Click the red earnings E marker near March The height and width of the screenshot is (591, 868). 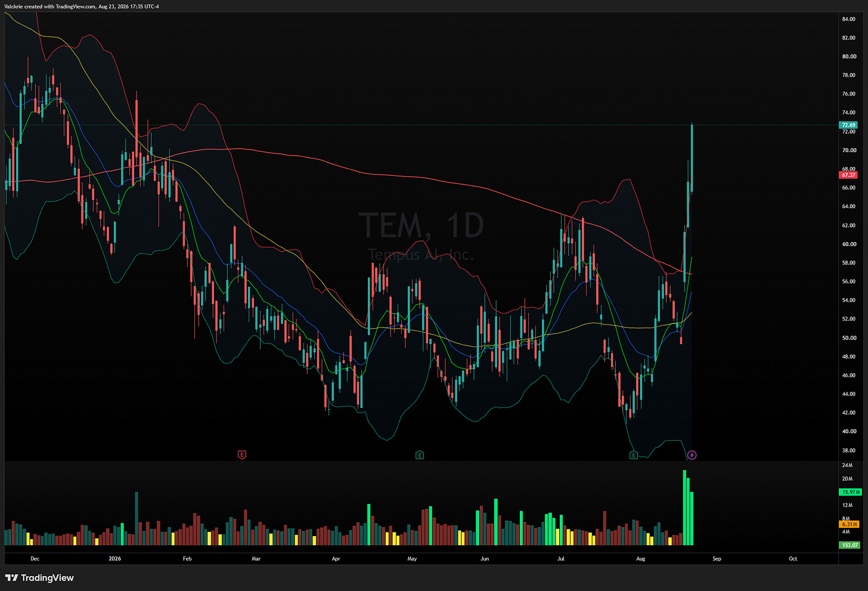[x=241, y=454]
